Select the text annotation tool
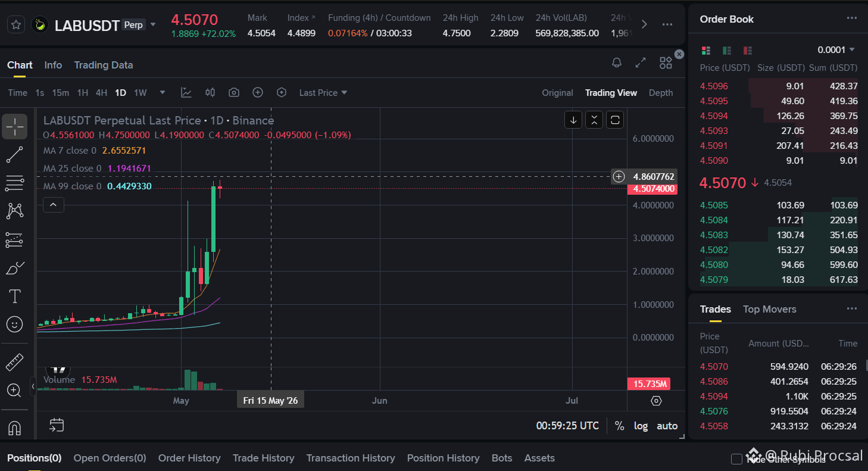The image size is (868, 471). coord(14,296)
